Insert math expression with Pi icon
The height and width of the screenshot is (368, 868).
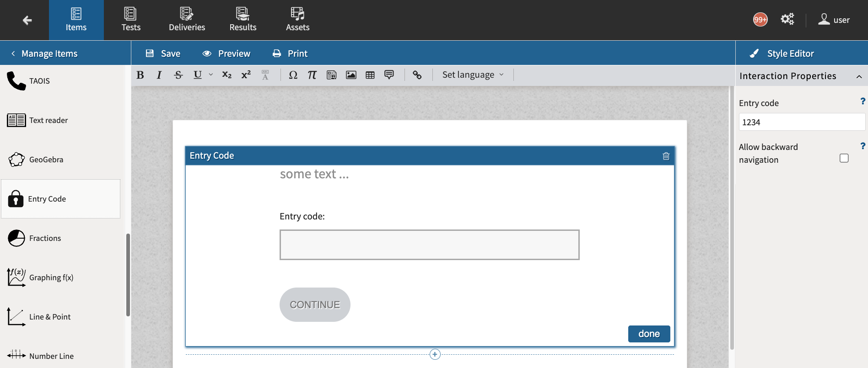coord(312,75)
